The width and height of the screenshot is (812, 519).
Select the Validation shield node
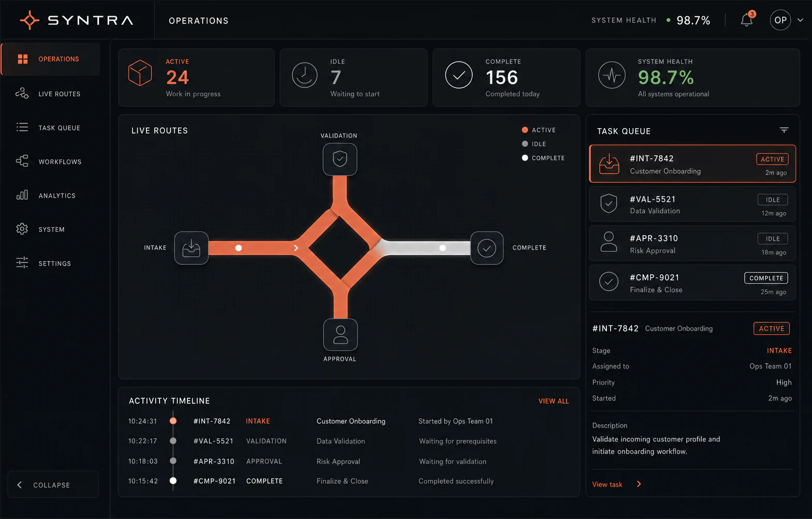click(340, 159)
